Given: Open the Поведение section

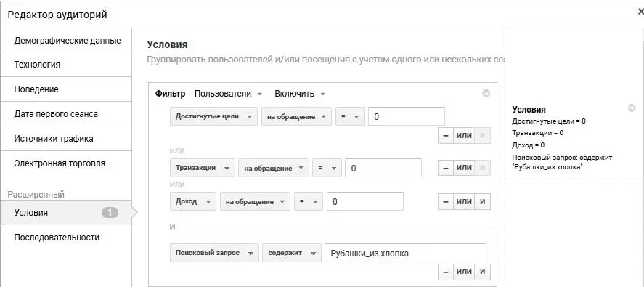Looking at the screenshot, I should click(66, 89).
